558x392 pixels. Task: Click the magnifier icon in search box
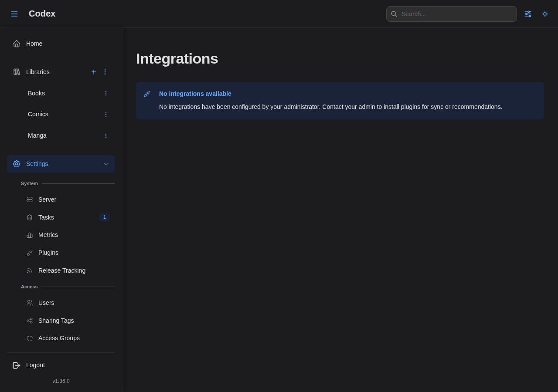click(x=394, y=14)
